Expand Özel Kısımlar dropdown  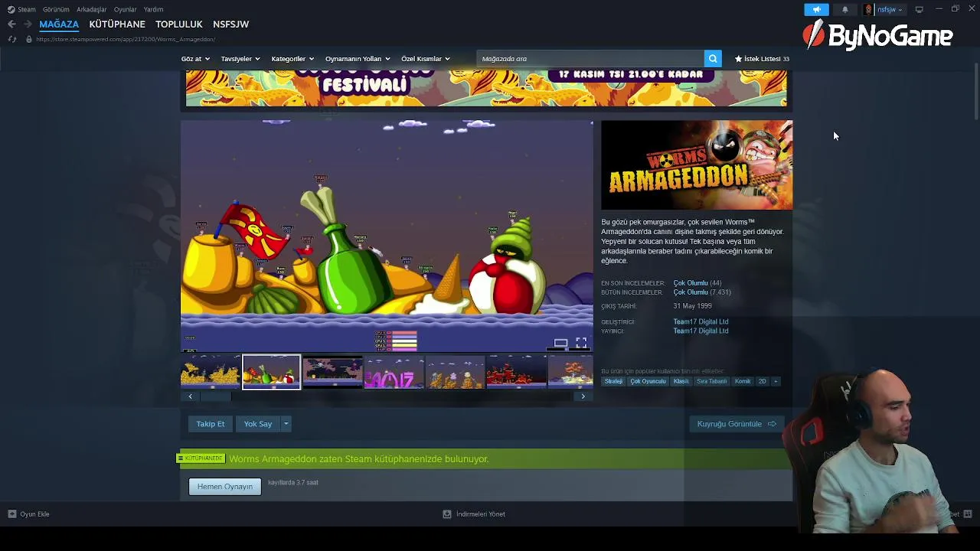pyautogui.click(x=426, y=59)
